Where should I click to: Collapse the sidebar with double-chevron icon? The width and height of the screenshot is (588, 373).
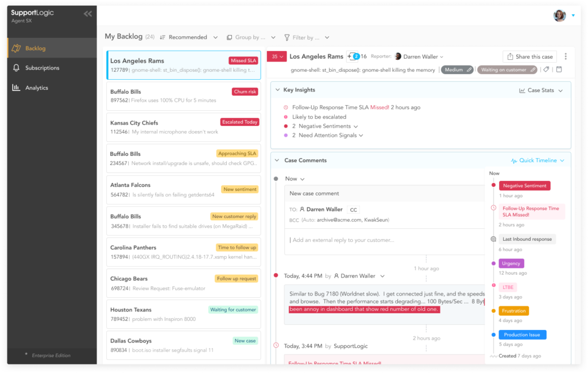[x=88, y=14]
